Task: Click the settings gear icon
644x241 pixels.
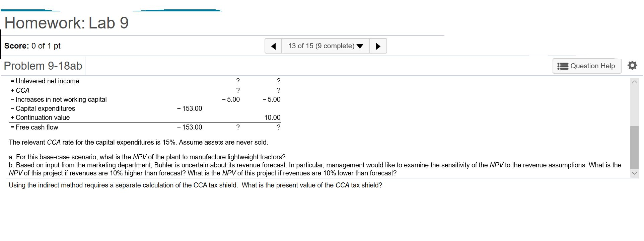Action: point(632,66)
